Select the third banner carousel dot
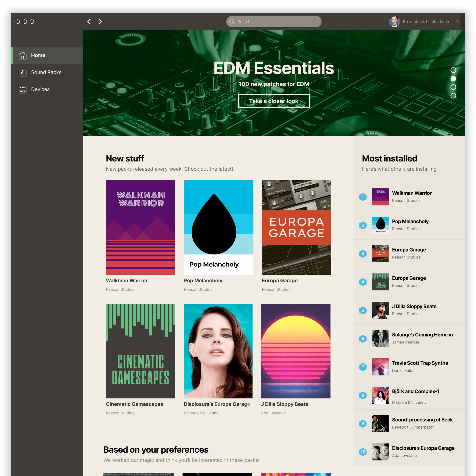This screenshot has height=476, width=476. click(x=453, y=87)
